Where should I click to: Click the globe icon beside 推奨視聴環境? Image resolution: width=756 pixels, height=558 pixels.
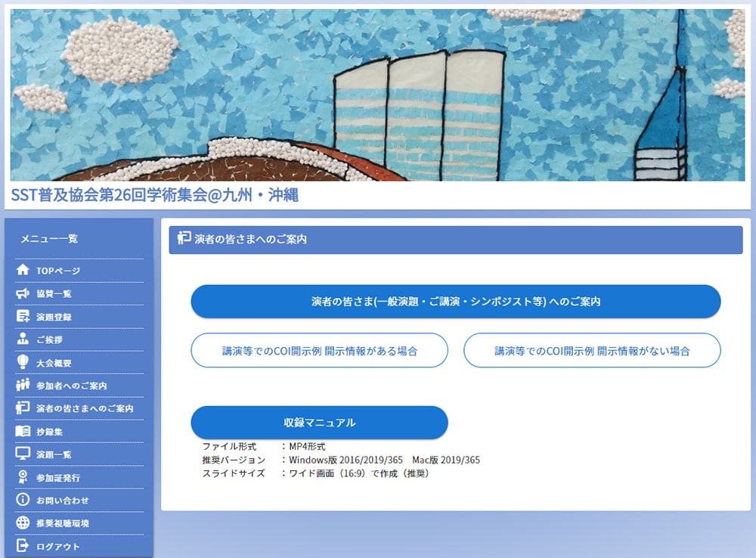(23, 522)
